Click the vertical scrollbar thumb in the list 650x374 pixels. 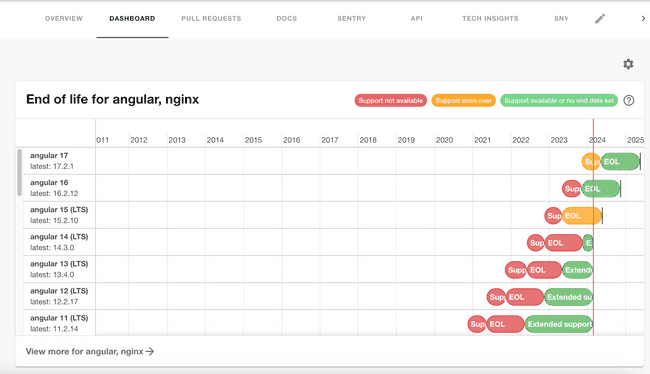point(19,172)
